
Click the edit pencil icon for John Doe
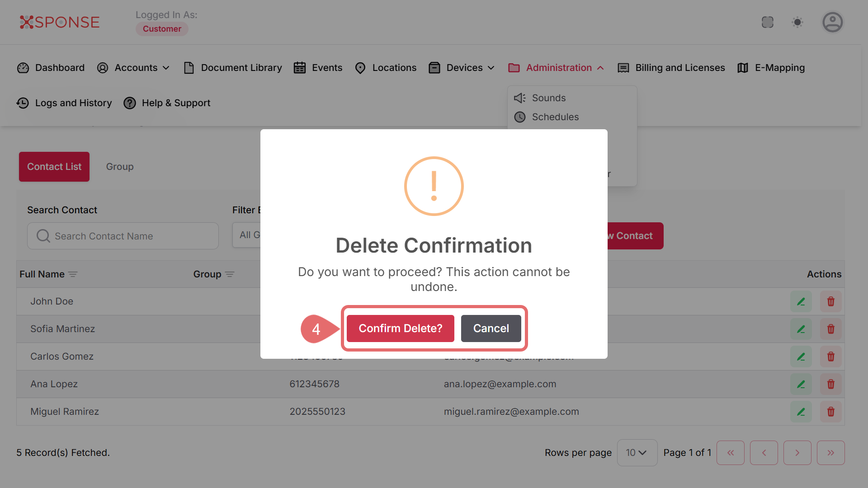point(801,301)
